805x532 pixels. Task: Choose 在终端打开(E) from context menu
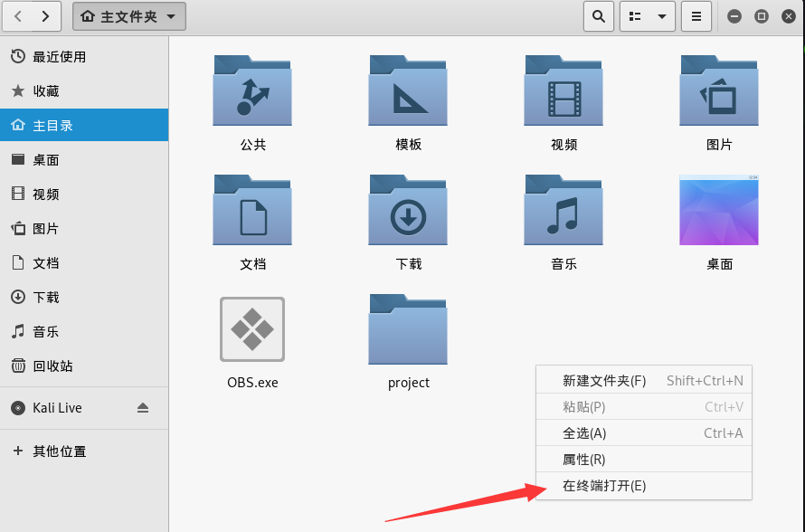click(644, 485)
